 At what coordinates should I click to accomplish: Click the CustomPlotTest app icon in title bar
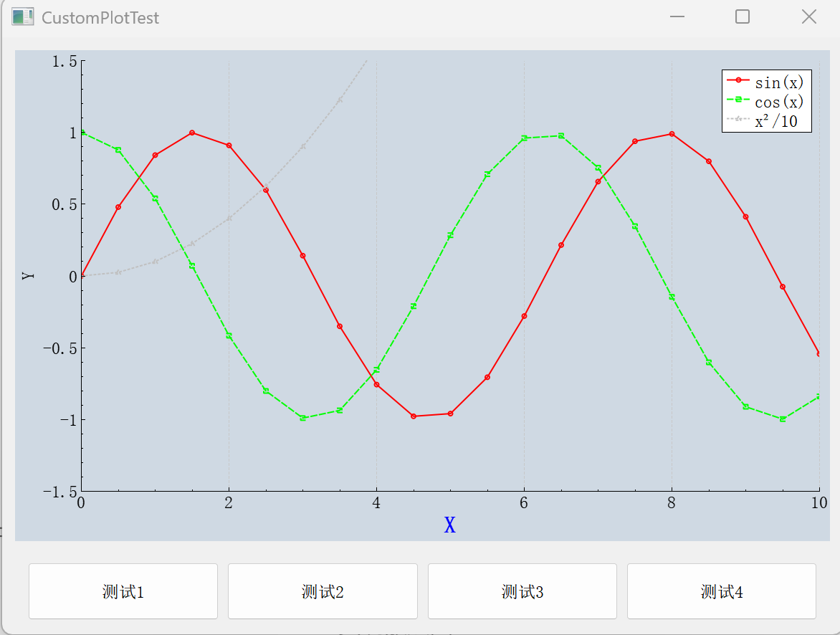click(22, 16)
